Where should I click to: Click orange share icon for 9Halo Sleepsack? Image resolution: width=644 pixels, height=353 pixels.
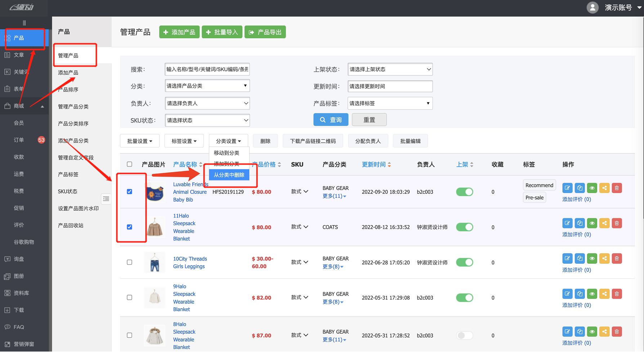(x=604, y=294)
